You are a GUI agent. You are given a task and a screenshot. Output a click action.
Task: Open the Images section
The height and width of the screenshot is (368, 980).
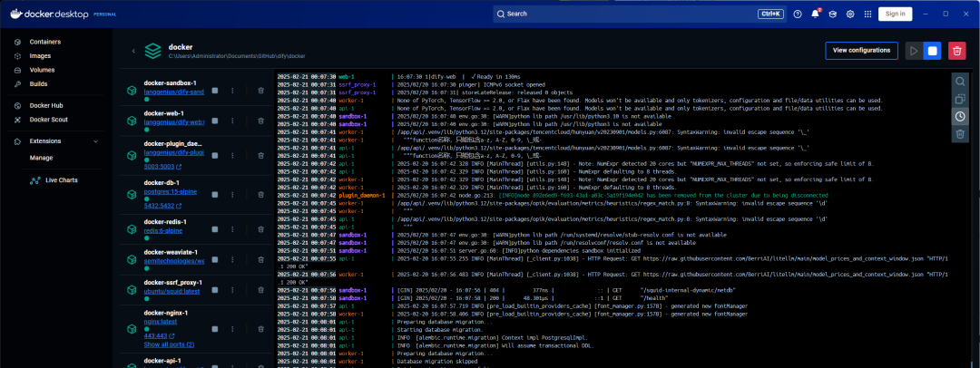(40, 55)
